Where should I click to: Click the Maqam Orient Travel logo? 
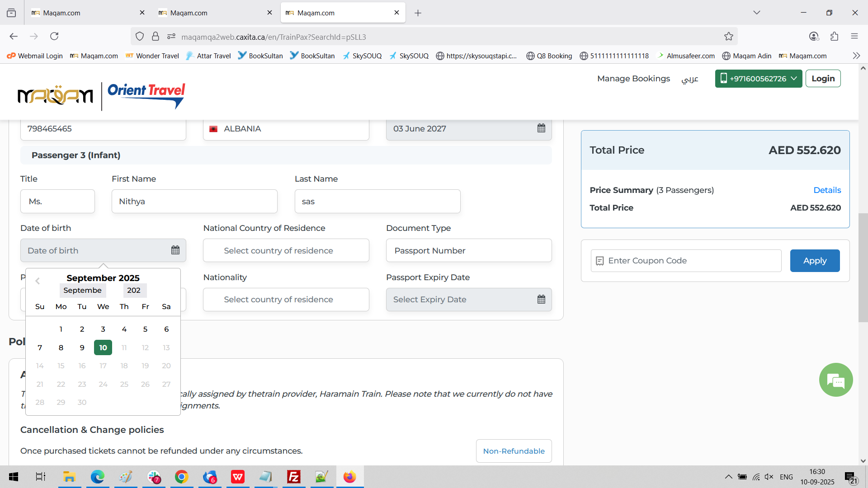pyautogui.click(x=101, y=96)
